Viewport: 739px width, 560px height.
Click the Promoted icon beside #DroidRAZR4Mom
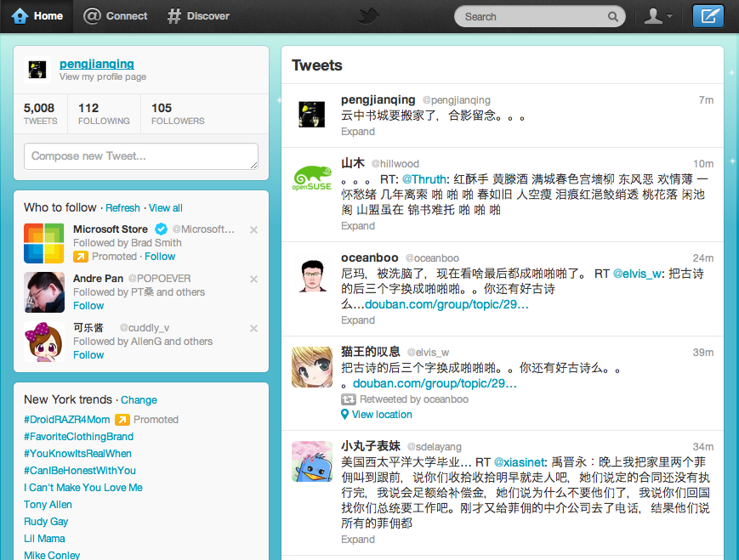(x=122, y=420)
